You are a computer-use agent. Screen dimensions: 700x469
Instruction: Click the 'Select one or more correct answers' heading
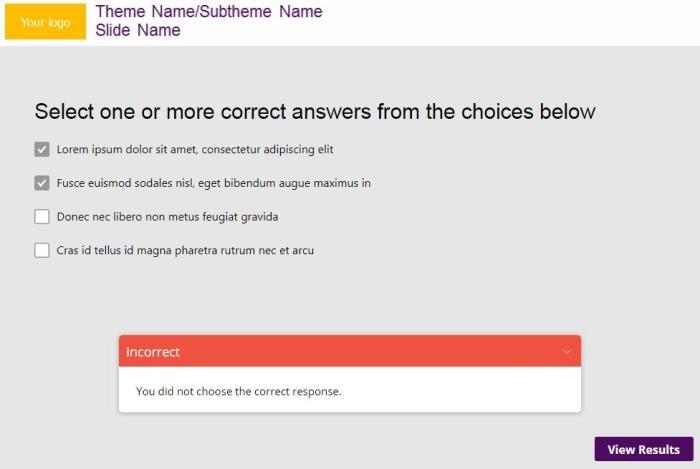[315, 111]
